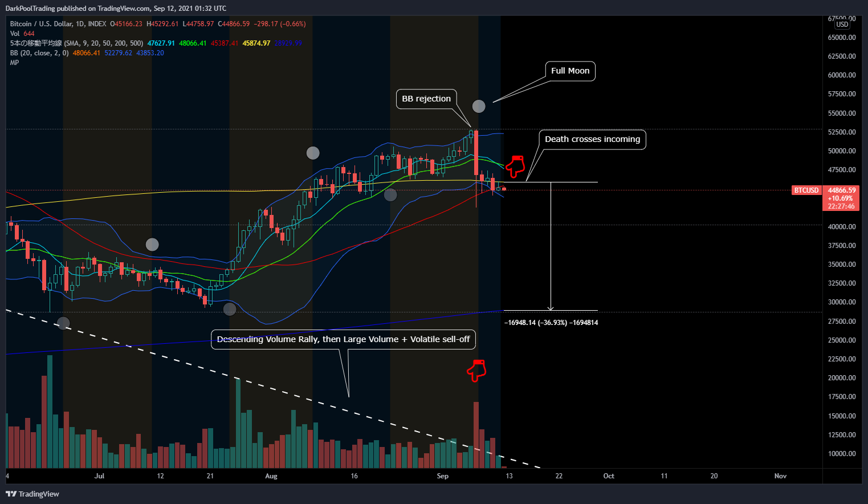The width and height of the screenshot is (868, 504).
Task: Click the current price label 44866.59
Action: click(x=842, y=190)
